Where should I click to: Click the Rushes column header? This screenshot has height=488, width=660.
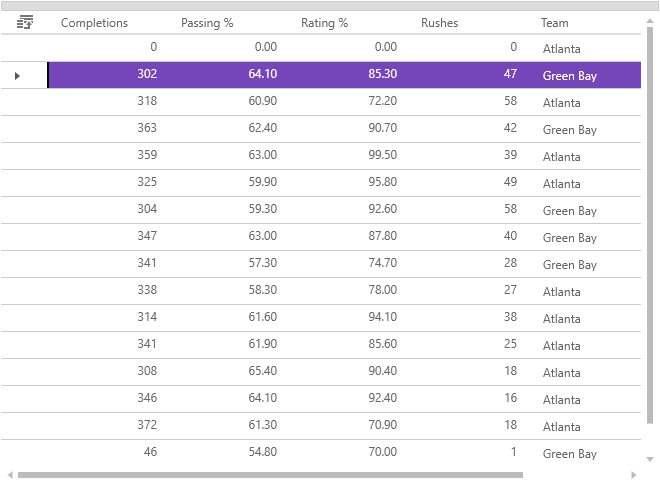(x=440, y=23)
